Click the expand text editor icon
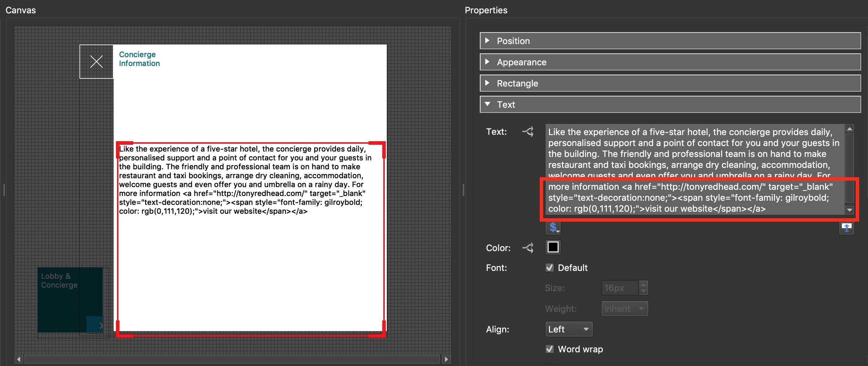Screen dimensions: 868x366 pyautogui.click(x=846, y=228)
